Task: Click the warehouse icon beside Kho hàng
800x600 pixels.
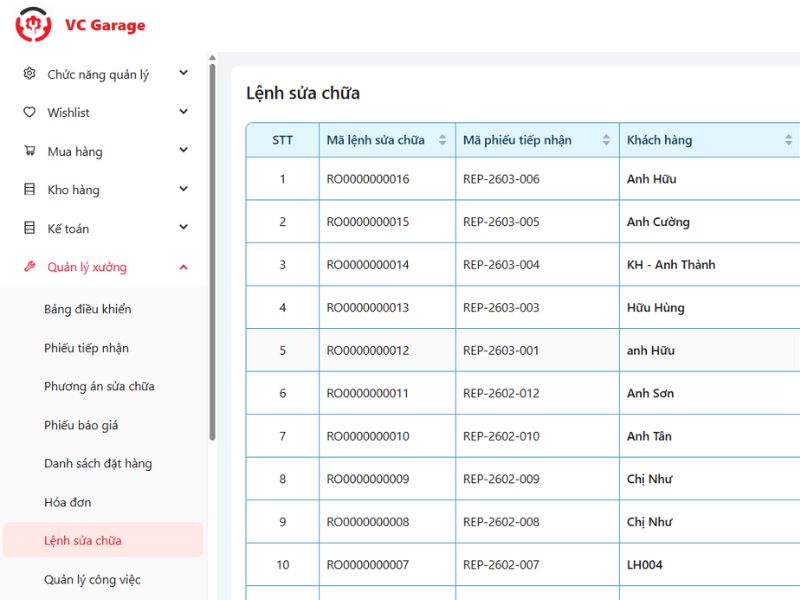Action: coord(29,190)
